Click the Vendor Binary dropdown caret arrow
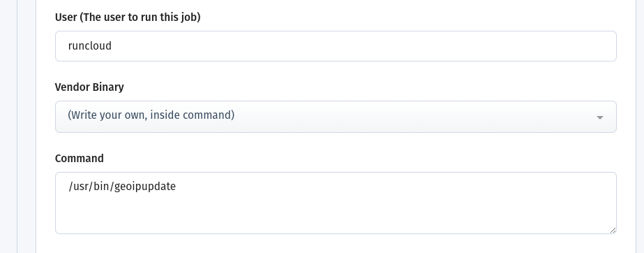 click(x=599, y=117)
